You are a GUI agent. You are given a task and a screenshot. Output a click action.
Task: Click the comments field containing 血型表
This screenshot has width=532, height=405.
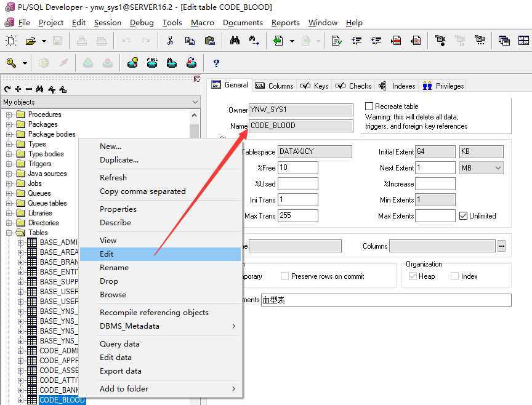click(386, 300)
